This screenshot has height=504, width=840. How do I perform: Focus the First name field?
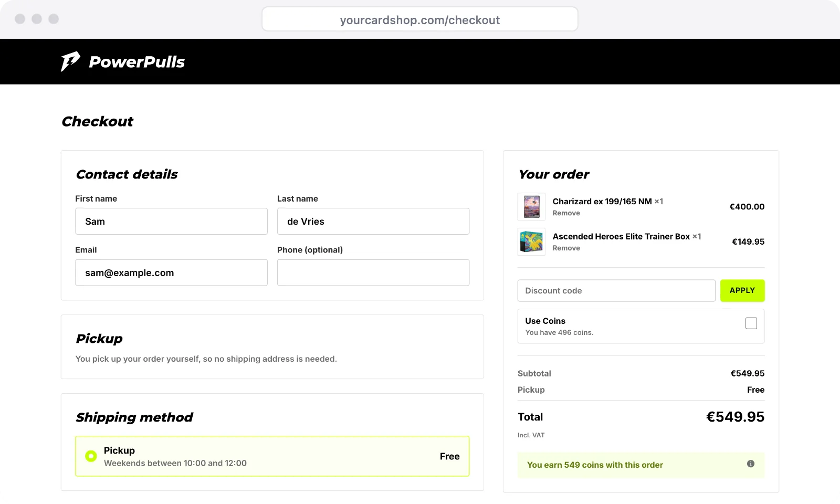[x=171, y=222]
